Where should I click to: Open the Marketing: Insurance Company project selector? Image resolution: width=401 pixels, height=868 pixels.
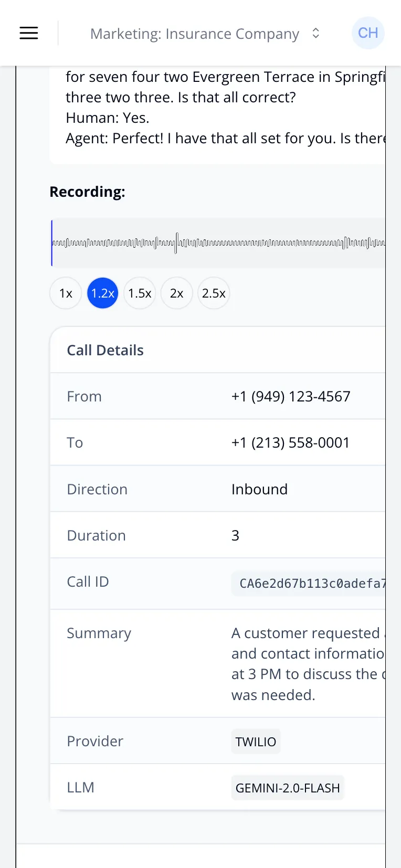click(x=194, y=33)
